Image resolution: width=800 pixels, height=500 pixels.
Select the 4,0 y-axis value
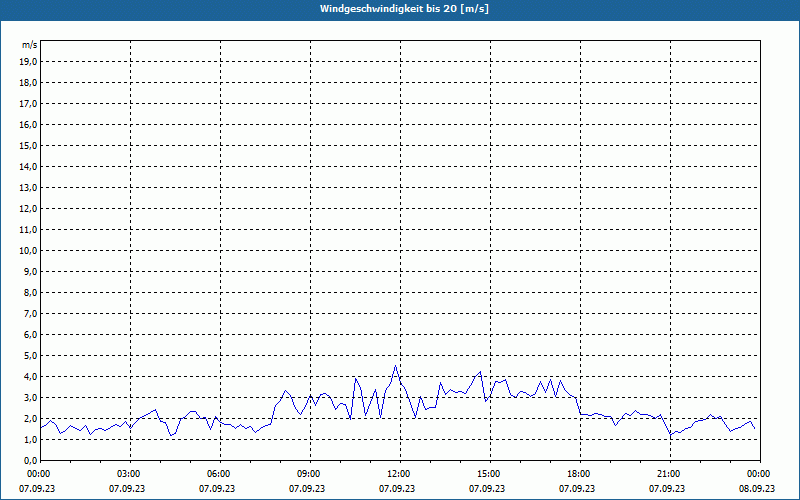(x=30, y=377)
